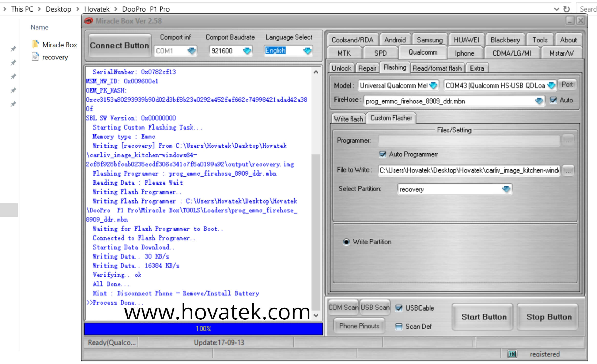The image size is (597, 364).
Task: Click Hovatek in the address breadcrumb
Action: point(97,9)
